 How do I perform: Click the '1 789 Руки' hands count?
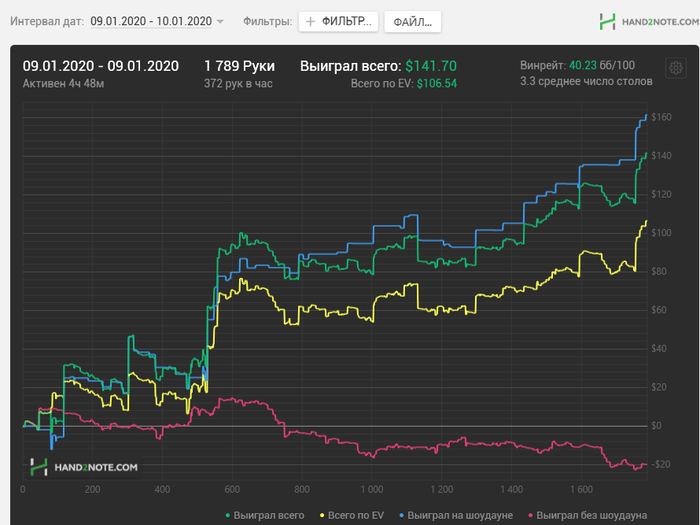point(239,66)
